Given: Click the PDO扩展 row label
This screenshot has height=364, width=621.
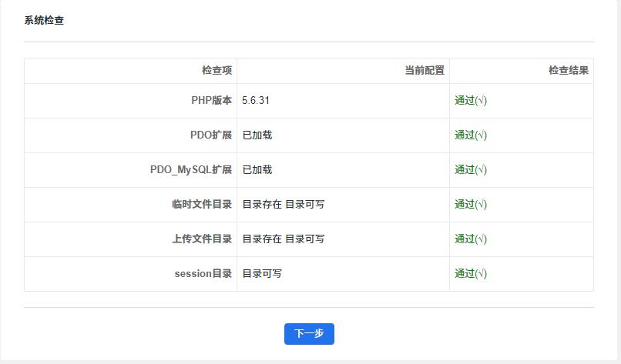Looking at the screenshot, I should 211,135.
